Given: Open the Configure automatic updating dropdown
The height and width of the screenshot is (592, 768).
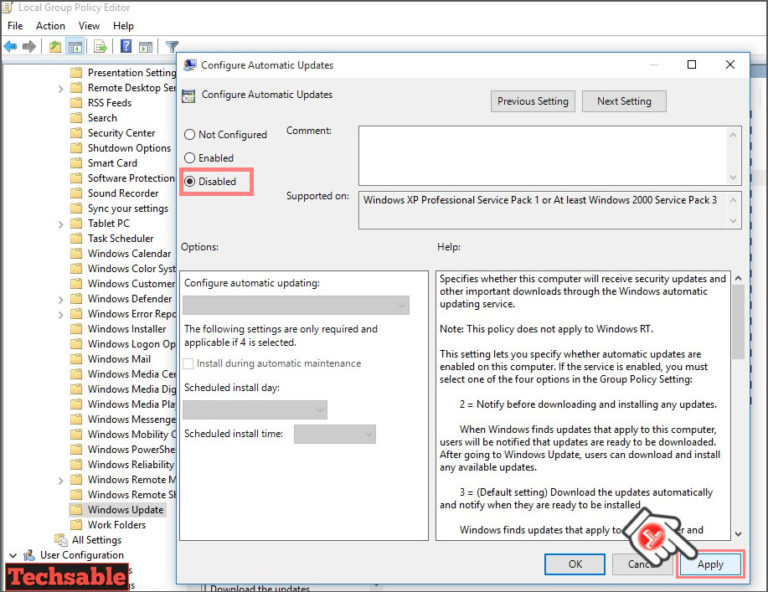Looking at the screenshot, I should (296, 305).
